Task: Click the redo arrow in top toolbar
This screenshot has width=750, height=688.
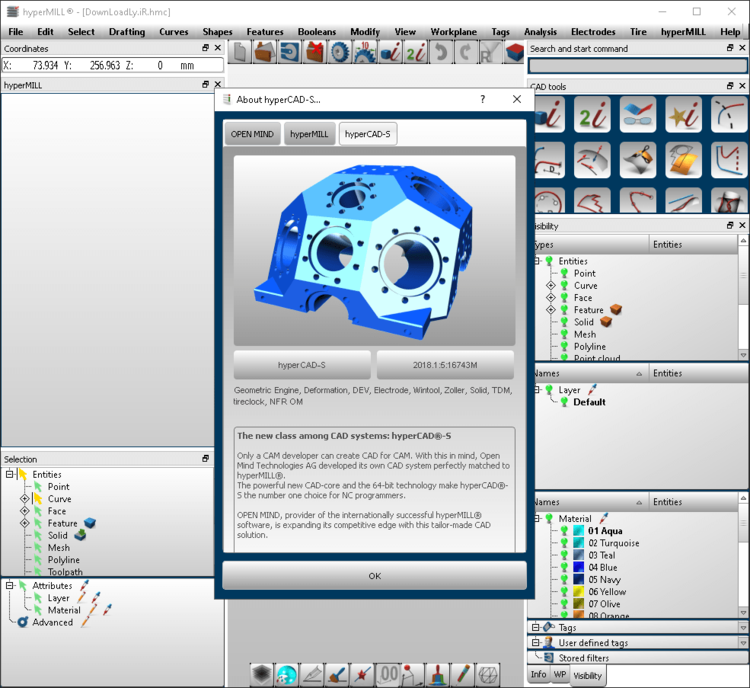Action: point(464,52)
